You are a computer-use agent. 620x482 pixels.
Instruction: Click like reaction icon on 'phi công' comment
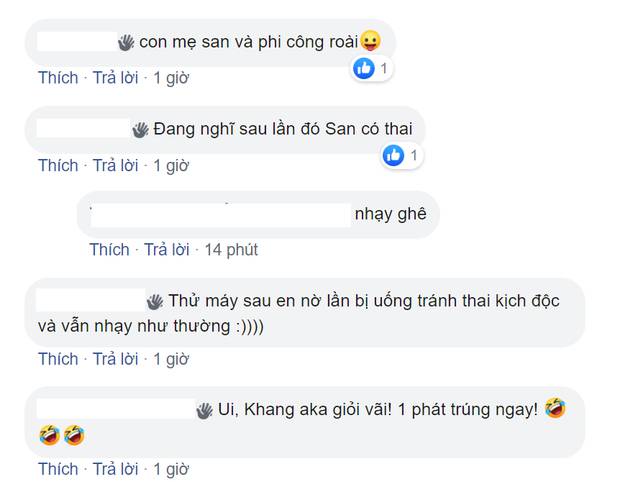coord(364,69)
